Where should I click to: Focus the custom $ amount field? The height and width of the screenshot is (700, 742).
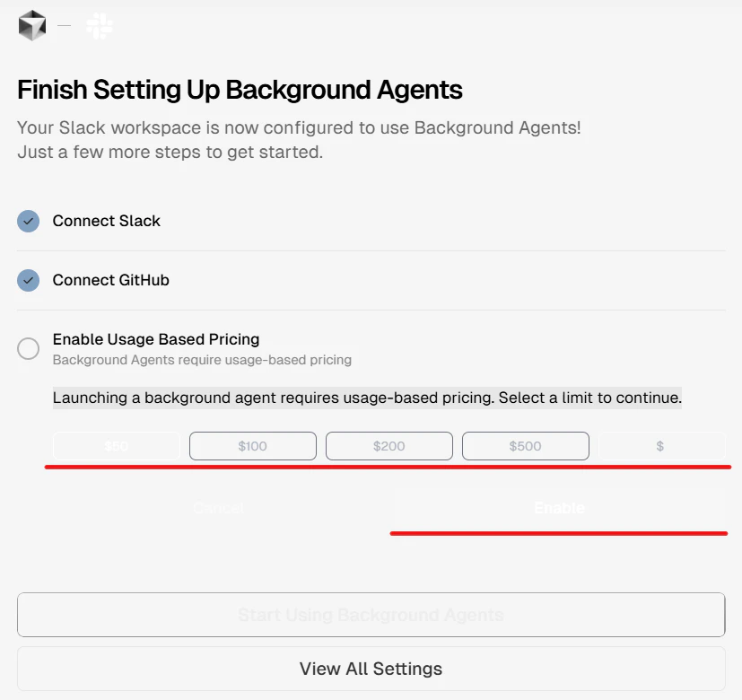pyautogui.click(x=661, y=446)
